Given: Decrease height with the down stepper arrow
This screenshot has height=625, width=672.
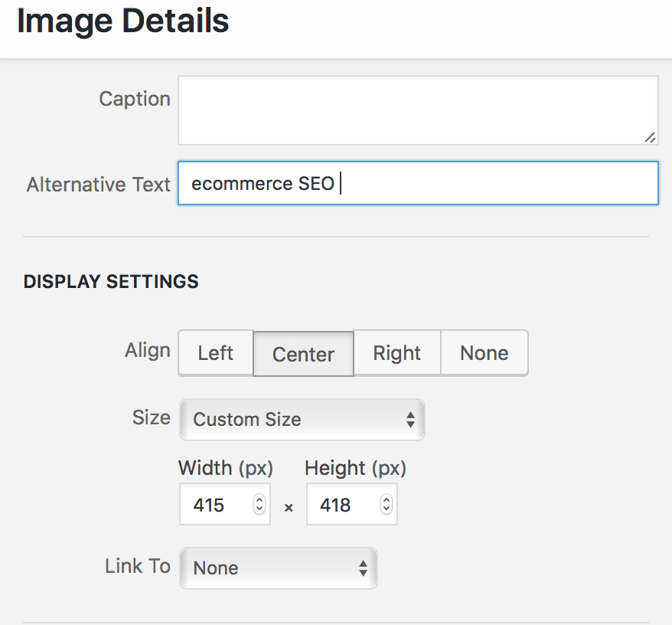Looking at the screenshot, I should (x=387, y=509).
